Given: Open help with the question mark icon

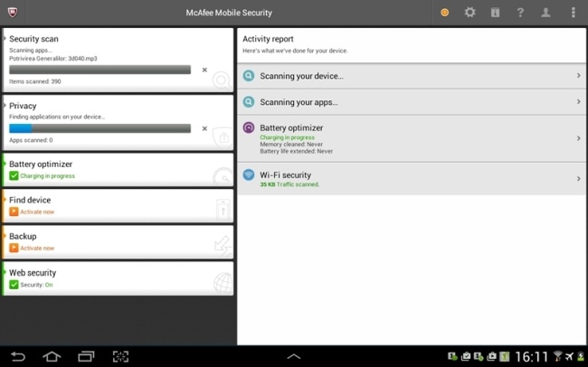Looking at the screenshot, I should tap(520, 13).
